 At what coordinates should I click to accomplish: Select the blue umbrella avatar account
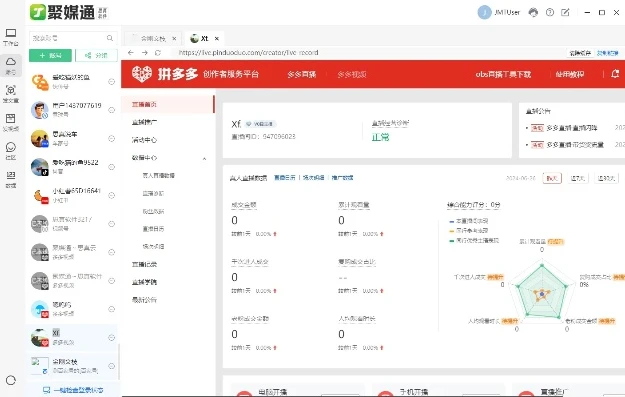pos(73,309)
